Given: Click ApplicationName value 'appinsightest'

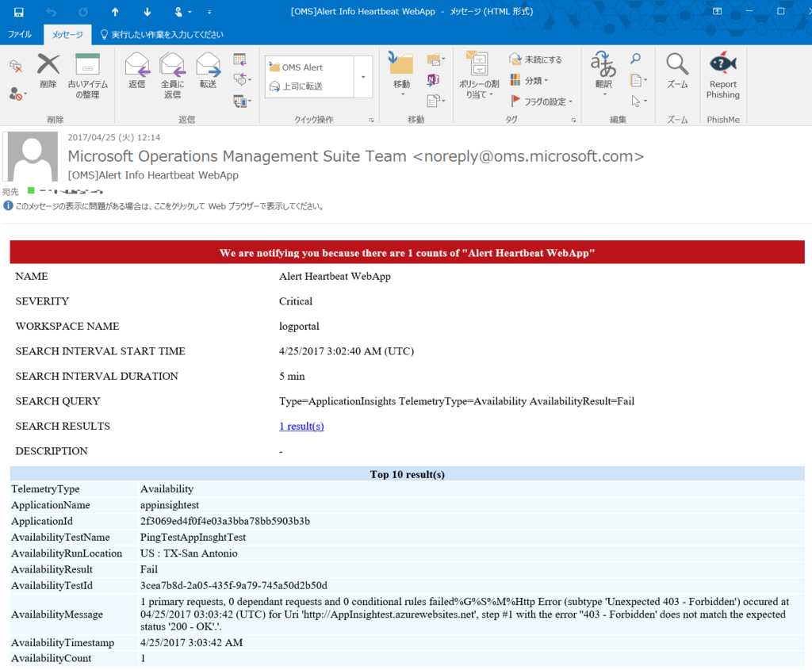Looking at the screenshot, I should pos(170,505).
